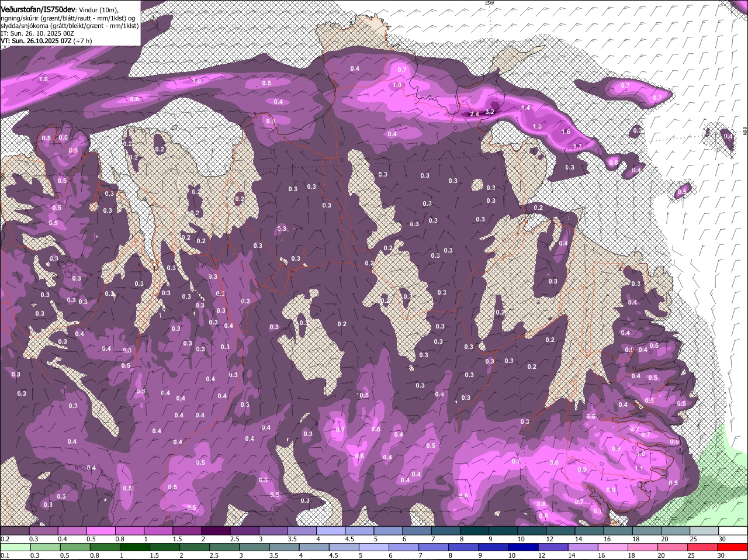Click the IT initial time line in header
The height and width of the screenshot is (560, 748).
37,33
